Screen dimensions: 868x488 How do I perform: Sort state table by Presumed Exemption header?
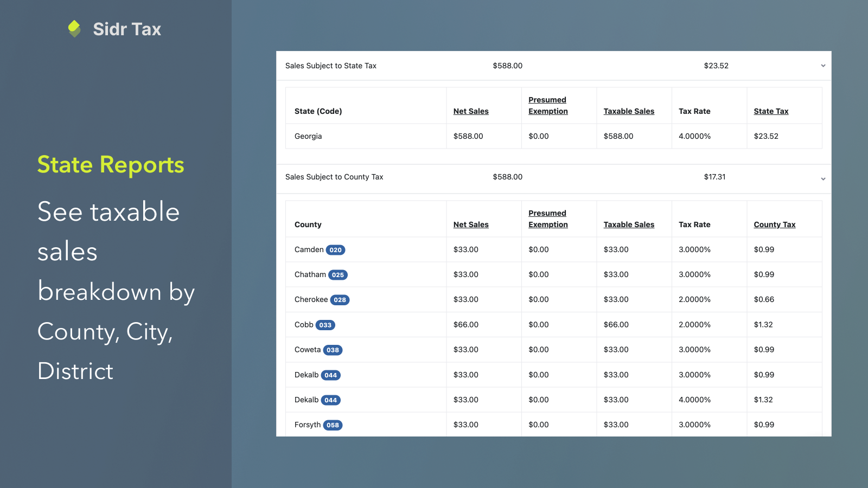coord(548,106)
